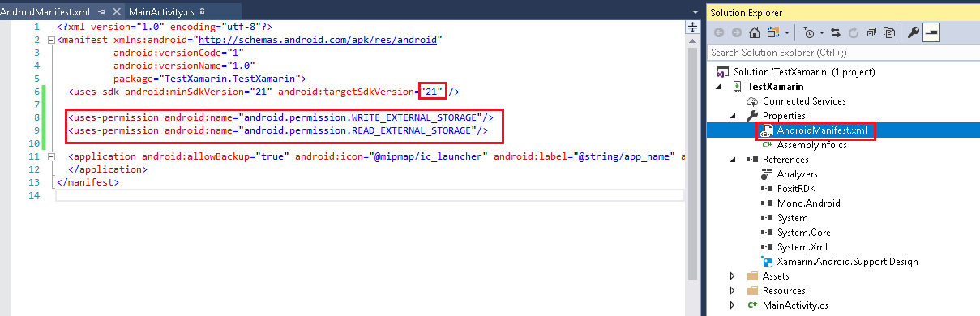Collapse the manifest element code block

(x=52, y=39)
